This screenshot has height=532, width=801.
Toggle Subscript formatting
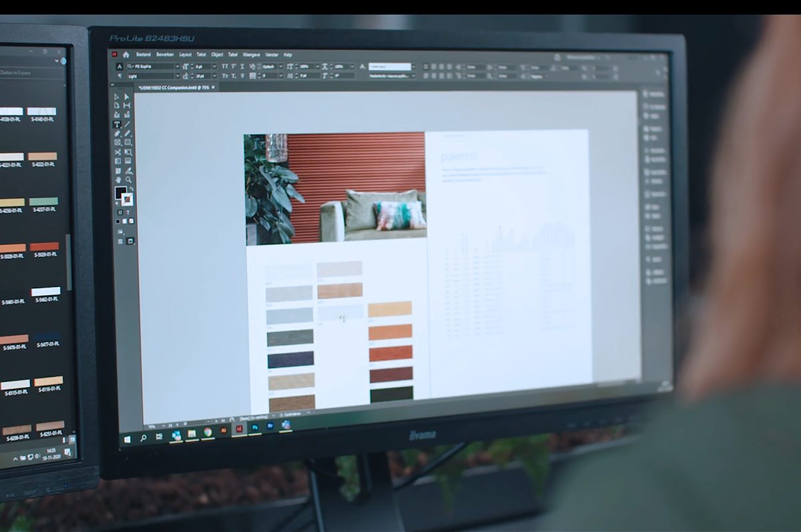[234, 75]
